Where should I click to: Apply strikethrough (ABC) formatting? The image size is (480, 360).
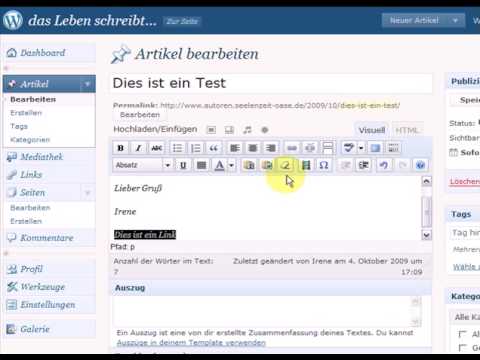click(x=156, y=148)
